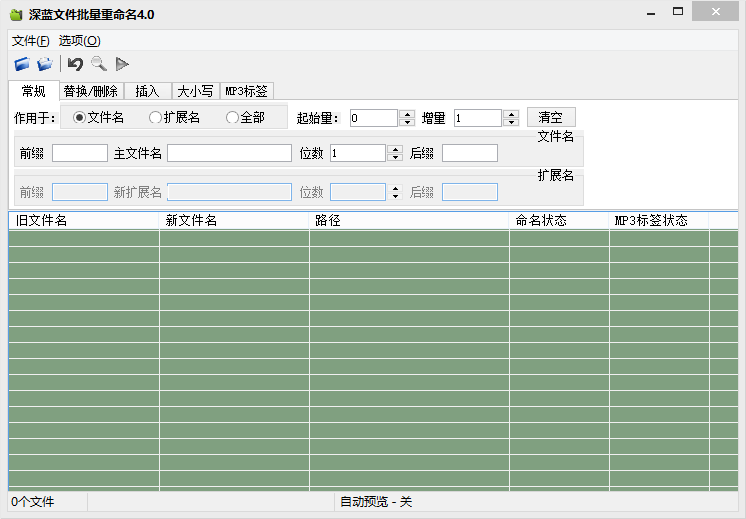The image size is (746, 519).
Task: Increase the 增量 value with up arrow
Action: [511, 114]
